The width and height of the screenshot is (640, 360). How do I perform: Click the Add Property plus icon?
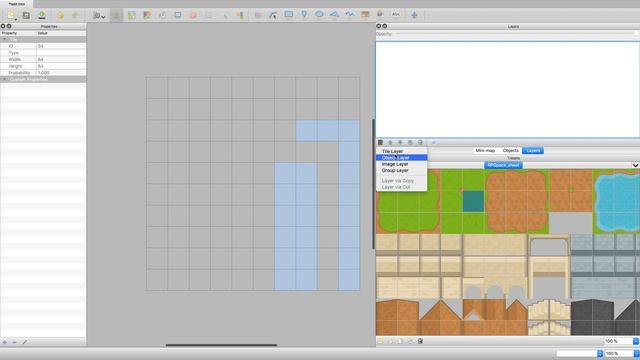tap(5, 342)
